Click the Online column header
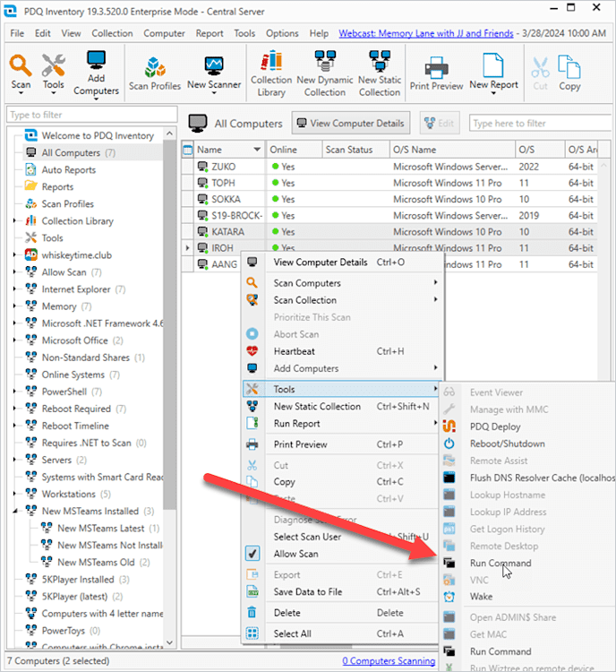This screenshot has width=616, height=672. click(x=294, y=150)
